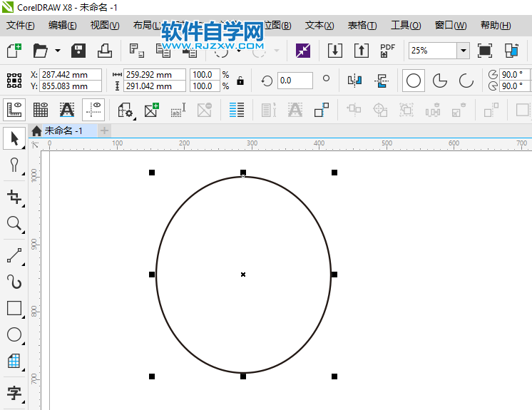
Task: Add new document with plus button
Action: tap(105, 130)
